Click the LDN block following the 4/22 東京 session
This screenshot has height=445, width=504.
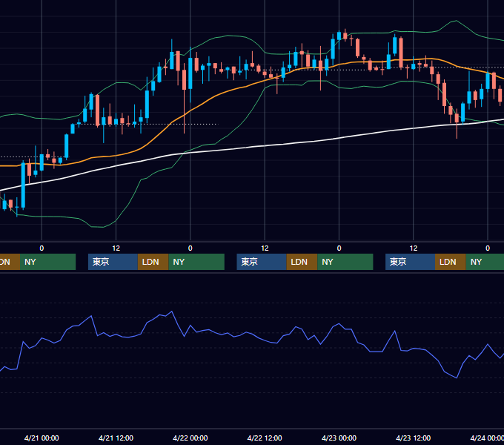pyautogui.click(x=302, y=262)
